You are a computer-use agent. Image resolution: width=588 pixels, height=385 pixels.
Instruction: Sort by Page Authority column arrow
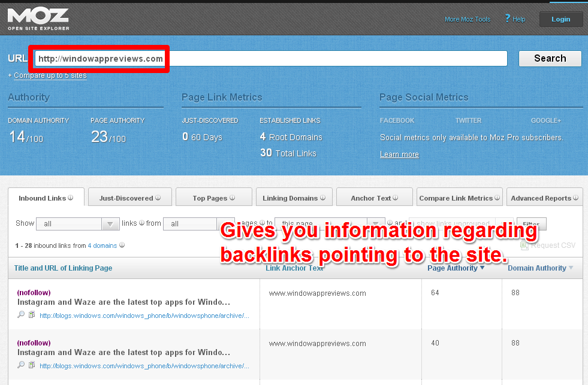[x=482, y=268]
